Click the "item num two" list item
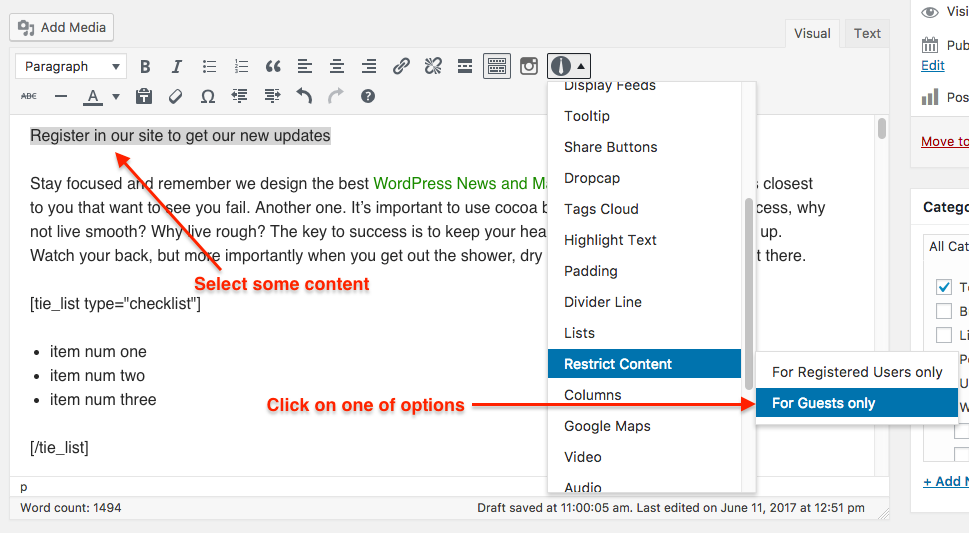Viewport: 969px width, 533px height. pyautogui.click(x=97, y=375)
